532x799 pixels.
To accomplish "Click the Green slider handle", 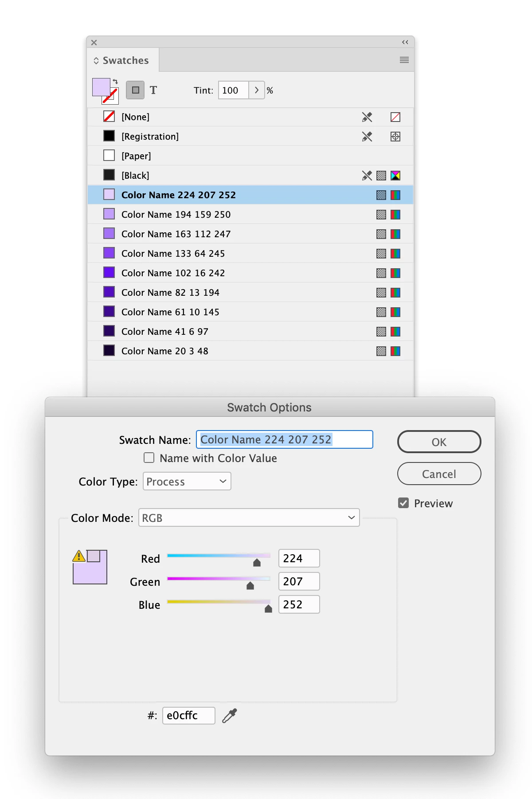I will (250, 586).
